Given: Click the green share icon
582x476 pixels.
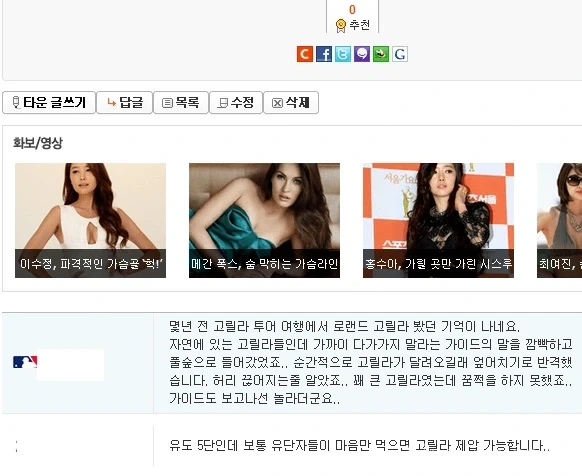Looking at the screenshot, I should tap(381, 54).
